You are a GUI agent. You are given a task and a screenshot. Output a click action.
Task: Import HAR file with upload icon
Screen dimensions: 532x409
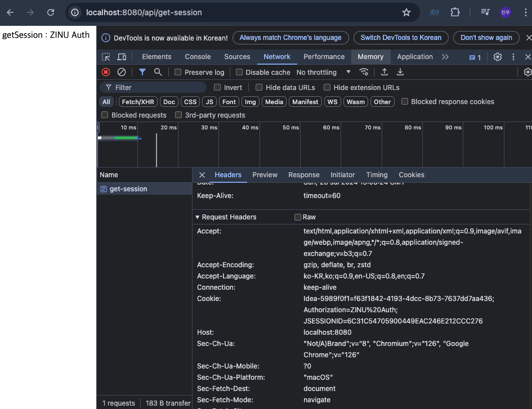tap(384, 72)
